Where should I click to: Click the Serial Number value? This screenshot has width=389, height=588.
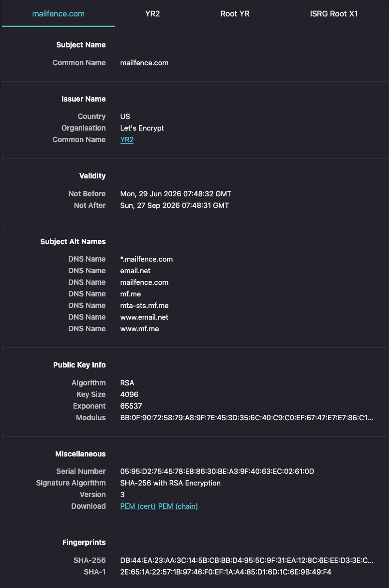217,471
